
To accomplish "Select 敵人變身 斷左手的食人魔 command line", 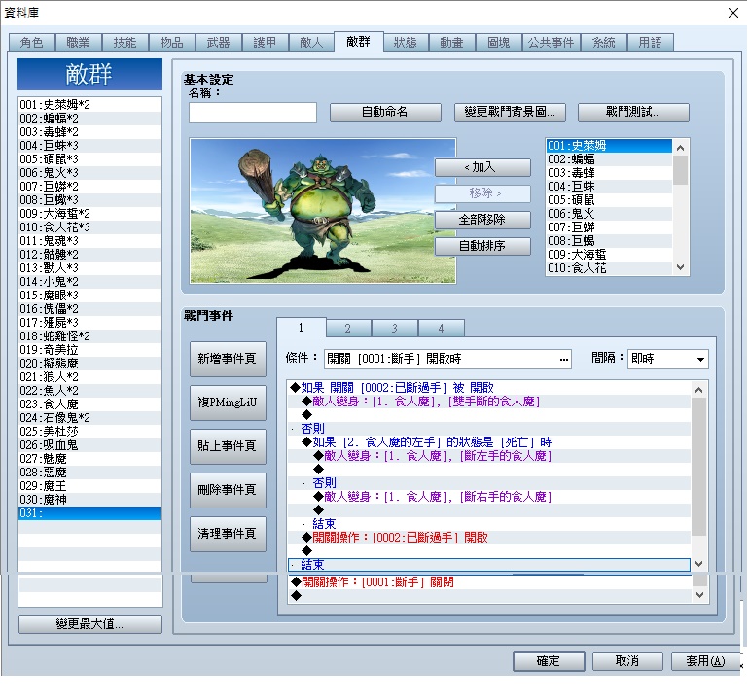I will pyautogui.click(x=489, y=456).
